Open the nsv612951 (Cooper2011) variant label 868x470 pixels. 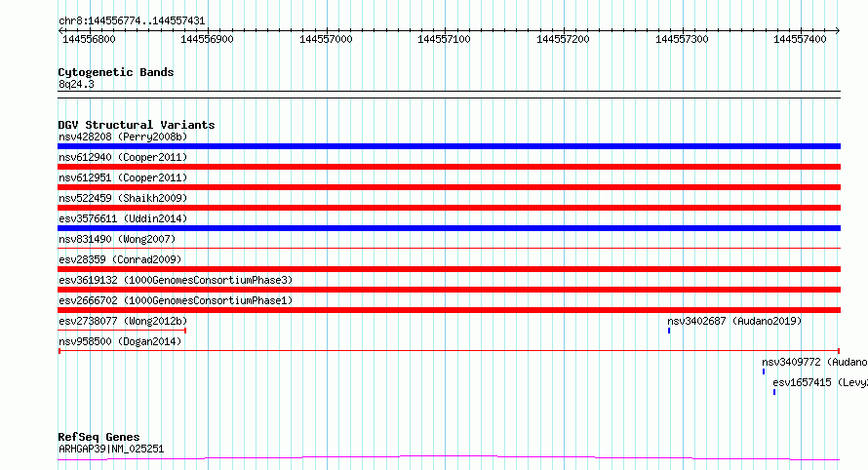click(x=123, y=177)
